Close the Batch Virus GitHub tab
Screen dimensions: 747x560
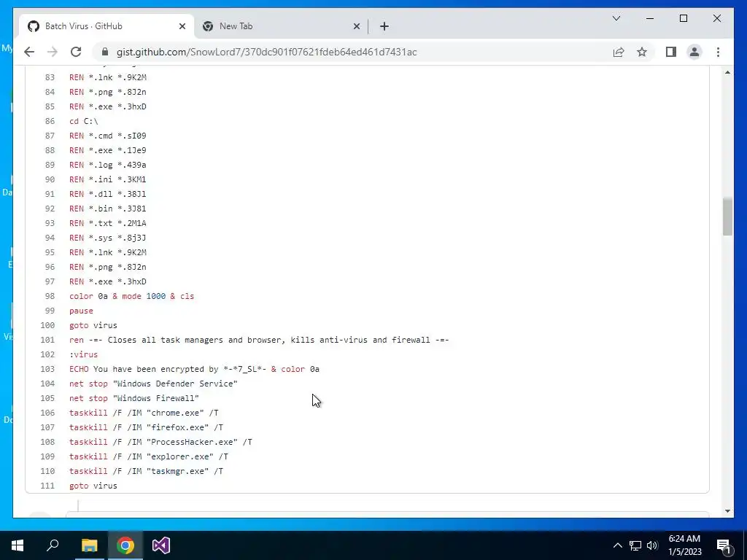182,26
